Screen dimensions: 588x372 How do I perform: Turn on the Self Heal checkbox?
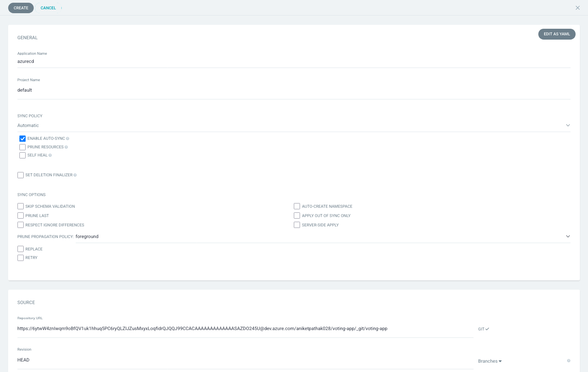pos(23,155)
